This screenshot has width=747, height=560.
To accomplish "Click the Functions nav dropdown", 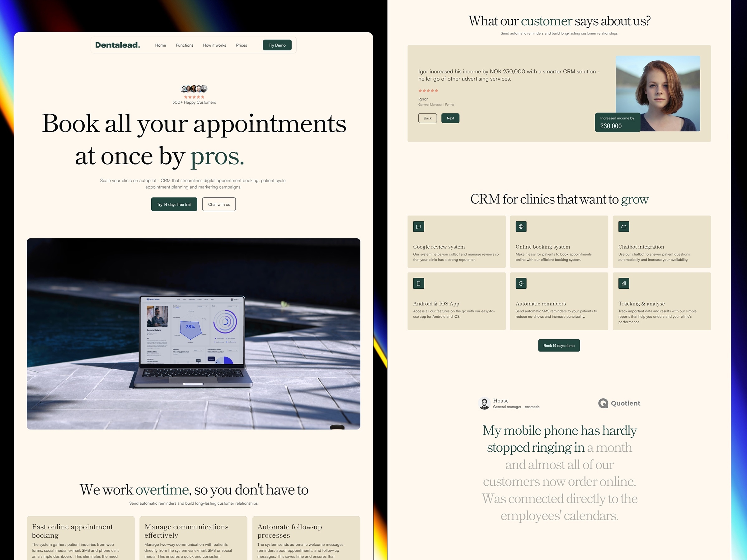I will click(x=184, y=45).
